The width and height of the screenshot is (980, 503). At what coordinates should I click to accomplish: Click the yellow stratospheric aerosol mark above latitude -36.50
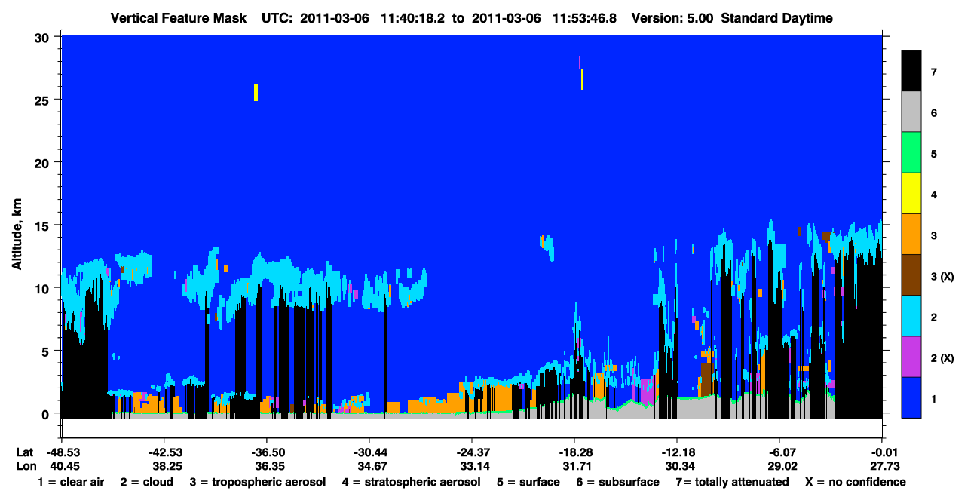[256, 92]
